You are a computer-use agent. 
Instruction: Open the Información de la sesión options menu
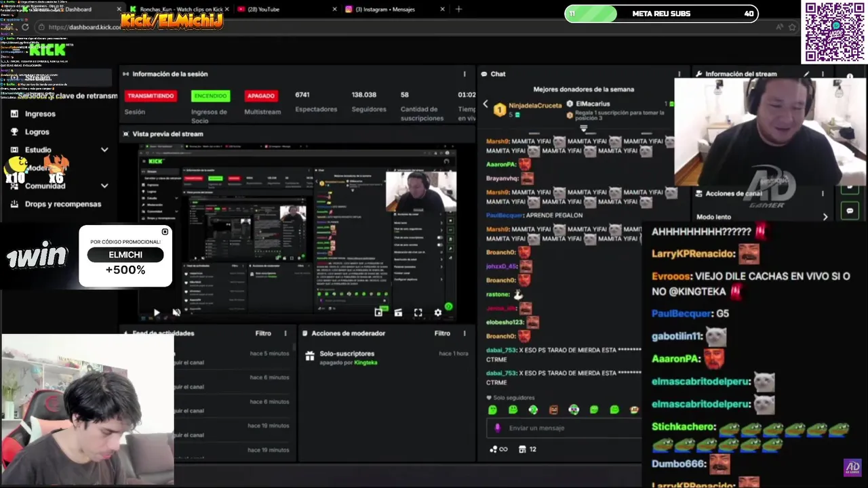click(465, 74)
